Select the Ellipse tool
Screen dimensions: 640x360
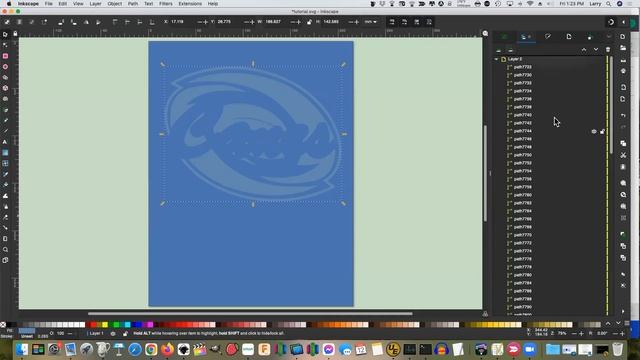[x=5, y=67]
